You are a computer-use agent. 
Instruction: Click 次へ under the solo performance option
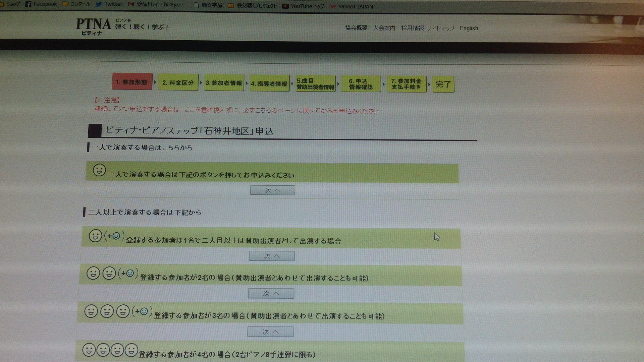[x=272, y=190]
